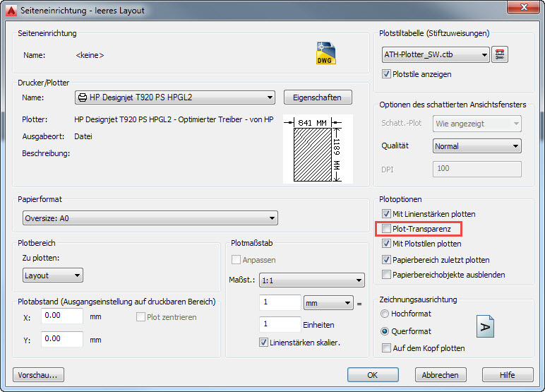Select the Hochformat radio button

click(x=385, y=314)
